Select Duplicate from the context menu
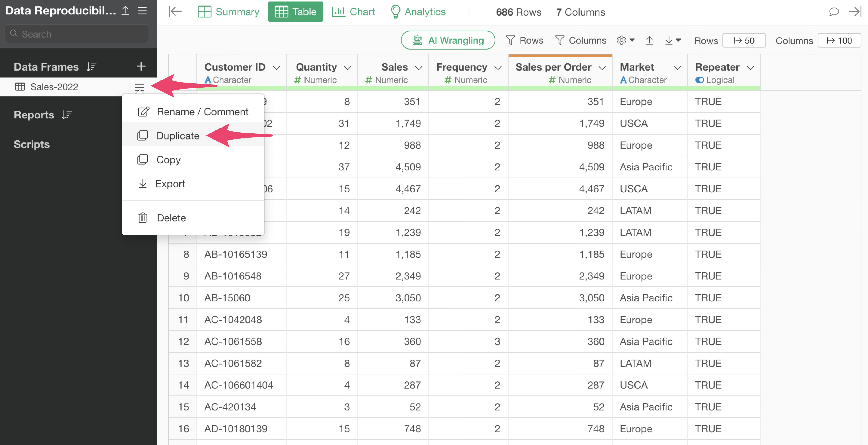Image resolution: width=868 pixels, height=445 pixels. click(x=178, y=135)
